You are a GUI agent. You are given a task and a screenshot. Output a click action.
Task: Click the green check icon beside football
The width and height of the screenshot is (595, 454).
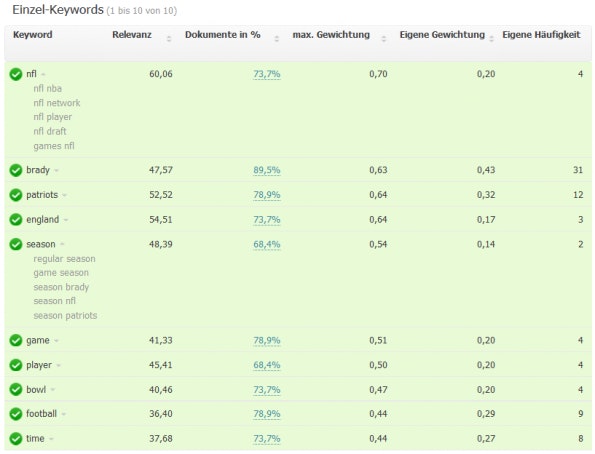coord(16,414)
